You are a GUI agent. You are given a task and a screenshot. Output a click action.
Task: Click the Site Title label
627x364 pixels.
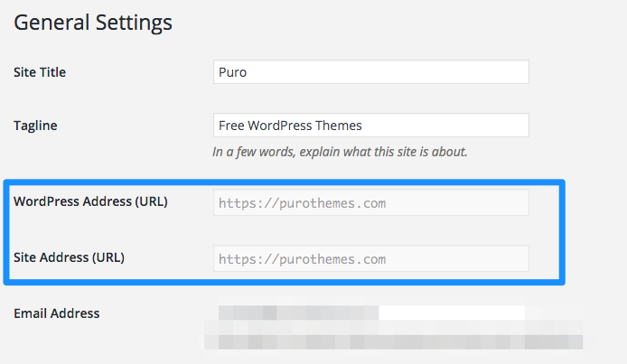coord(40,71)
